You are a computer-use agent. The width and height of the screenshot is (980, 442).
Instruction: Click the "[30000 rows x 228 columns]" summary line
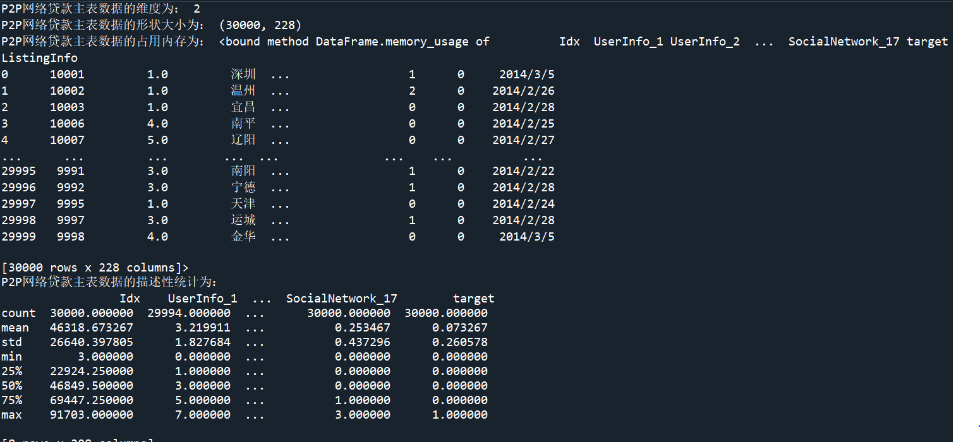[95, 268]
